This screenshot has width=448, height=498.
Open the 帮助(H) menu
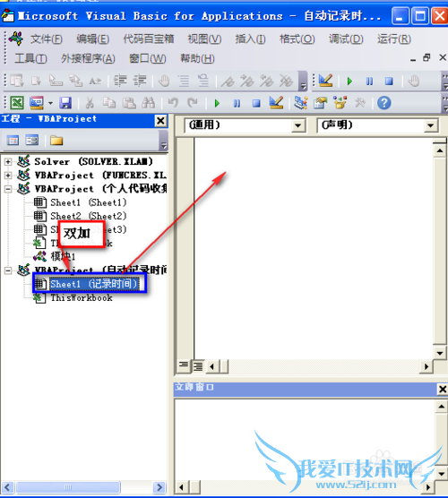197,58
